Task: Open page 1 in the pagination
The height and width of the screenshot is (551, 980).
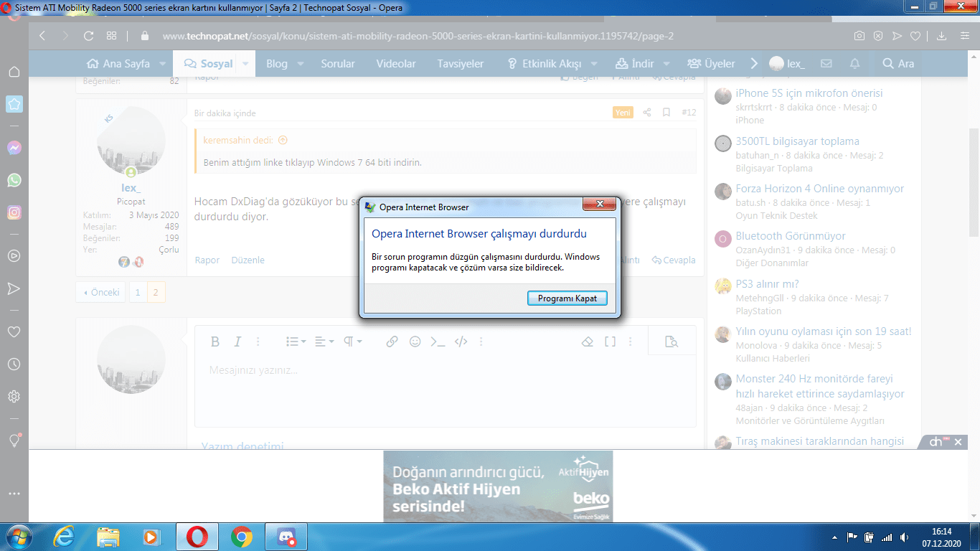Action: tap(138, 292)
